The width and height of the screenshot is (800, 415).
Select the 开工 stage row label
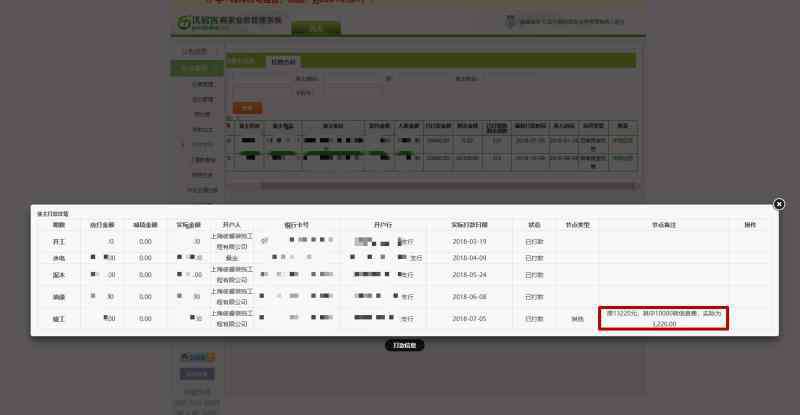pyautogui.click(x=59, y=242)
